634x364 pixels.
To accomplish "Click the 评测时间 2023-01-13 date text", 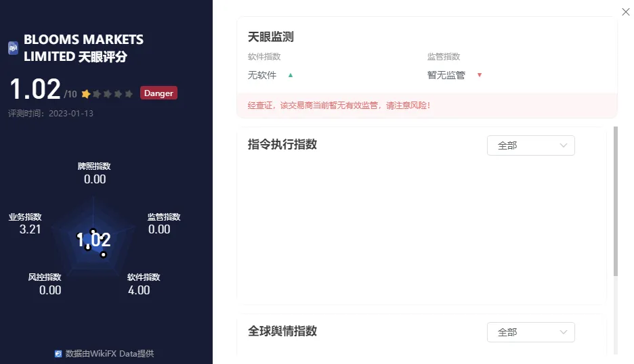I will (51, 114).
